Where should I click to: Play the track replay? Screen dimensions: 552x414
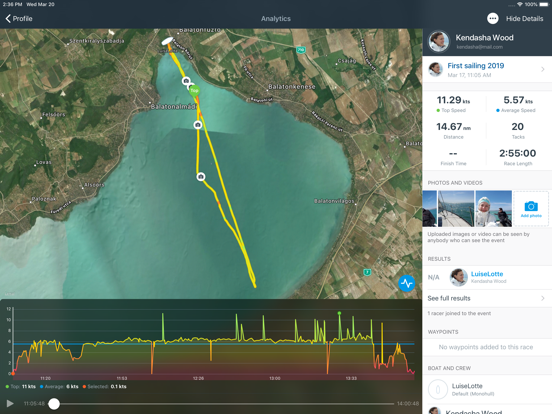pyautogui.click(x=10, y=403)
